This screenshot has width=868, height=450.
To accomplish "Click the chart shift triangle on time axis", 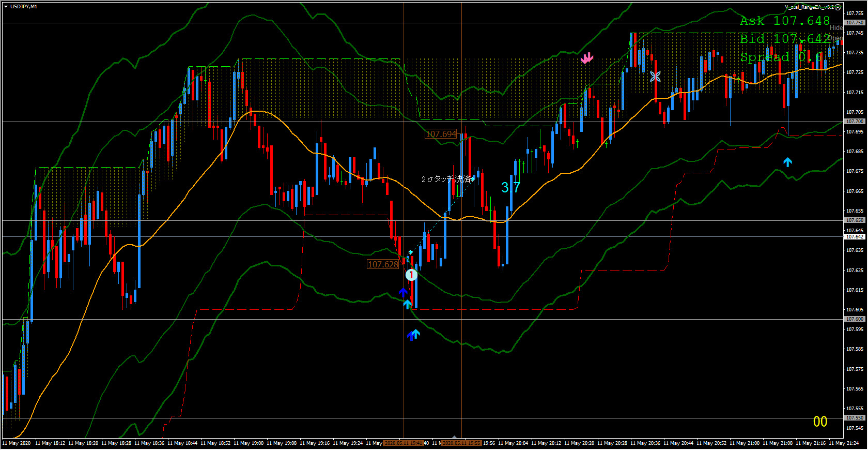I will point(454,437).
